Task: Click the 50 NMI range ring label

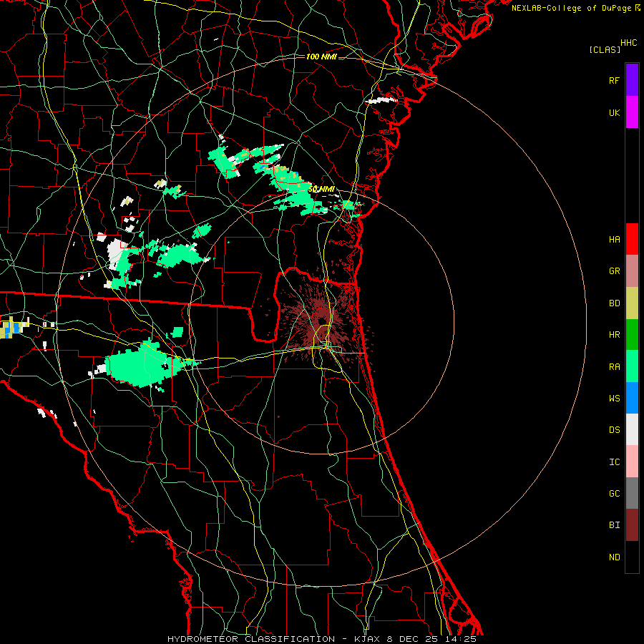Action: coord(321,190)
